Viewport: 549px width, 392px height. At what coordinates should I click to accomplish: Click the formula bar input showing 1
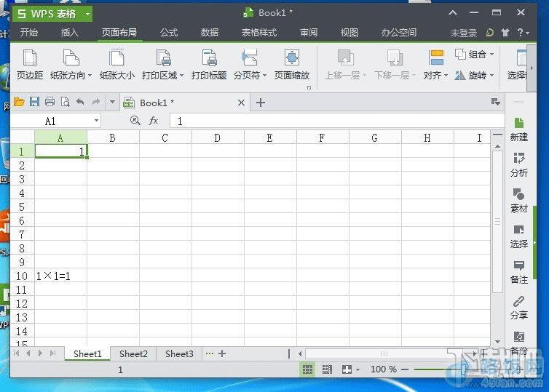click(x=337, y=121)
